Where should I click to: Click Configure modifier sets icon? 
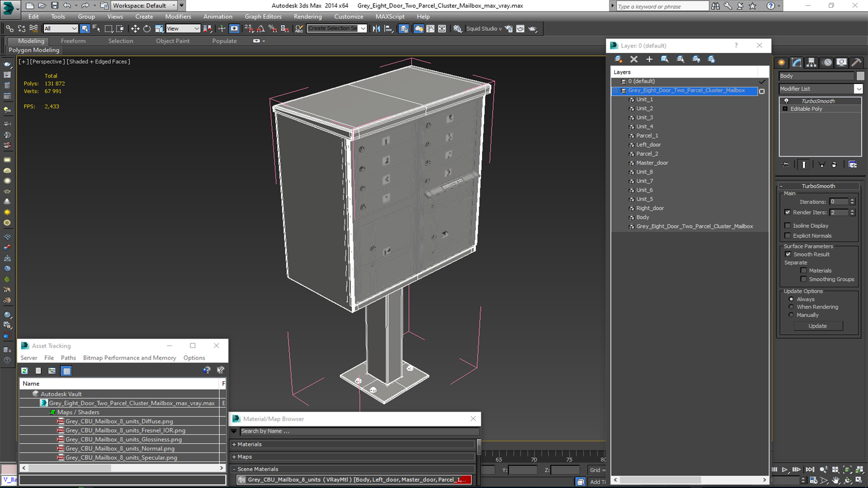853,164
